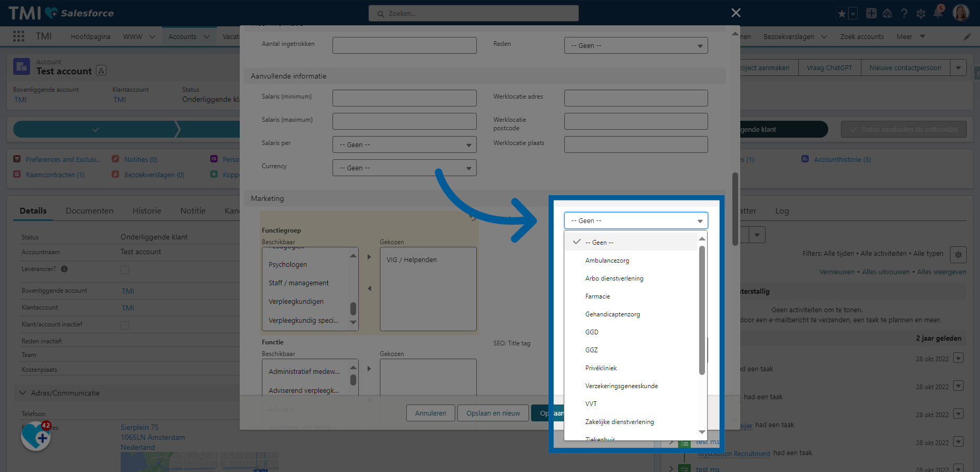Open the global actions plus icon

[x=871, y=13]
